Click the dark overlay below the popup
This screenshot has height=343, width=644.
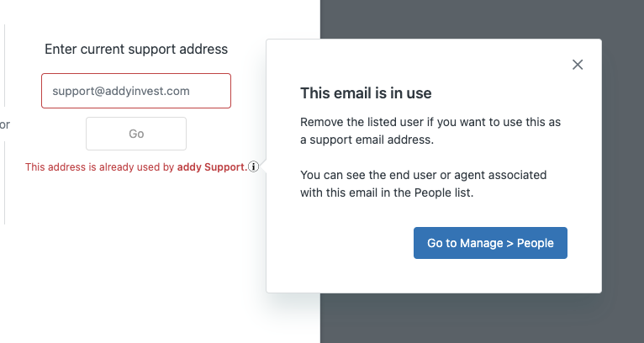point(462,319)
